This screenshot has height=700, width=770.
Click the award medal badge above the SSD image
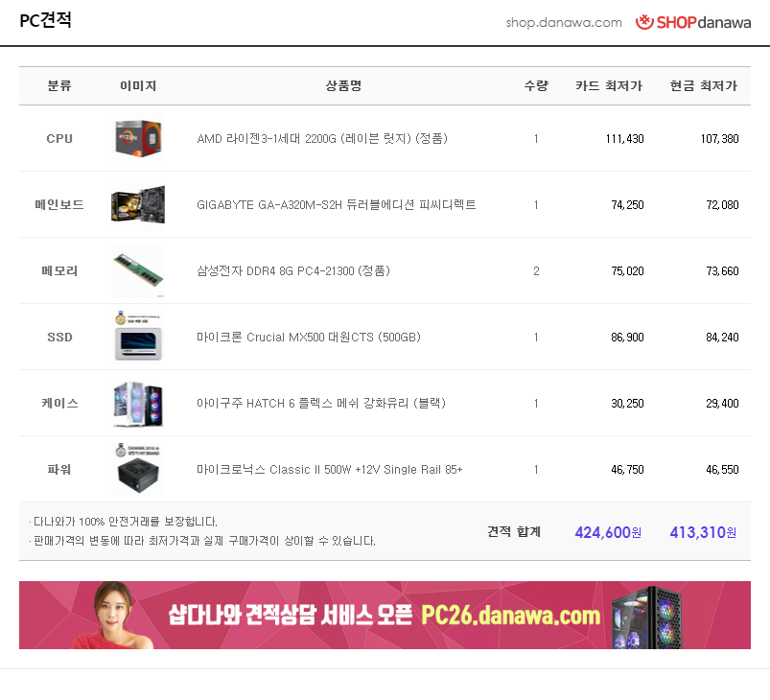pyautogui.click(x=121, y=317)
